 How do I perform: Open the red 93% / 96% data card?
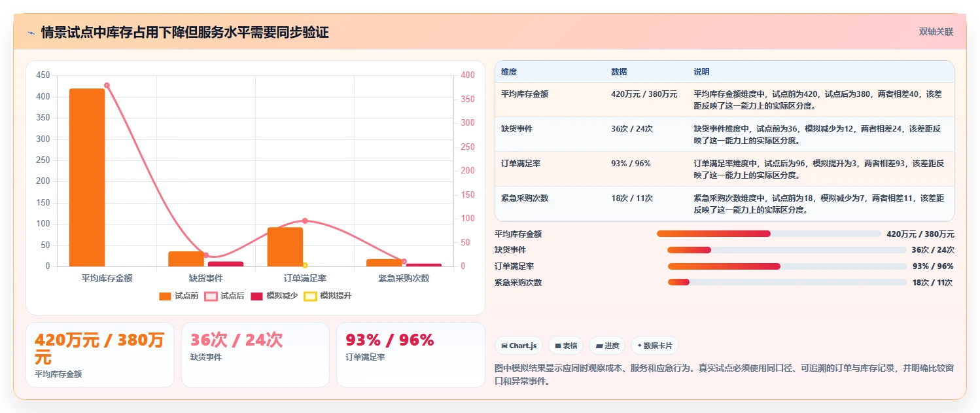click(411, 355)
